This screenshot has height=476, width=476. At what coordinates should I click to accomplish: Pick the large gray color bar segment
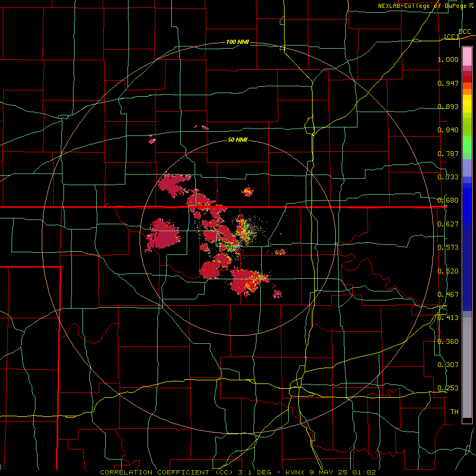point(467,370)
